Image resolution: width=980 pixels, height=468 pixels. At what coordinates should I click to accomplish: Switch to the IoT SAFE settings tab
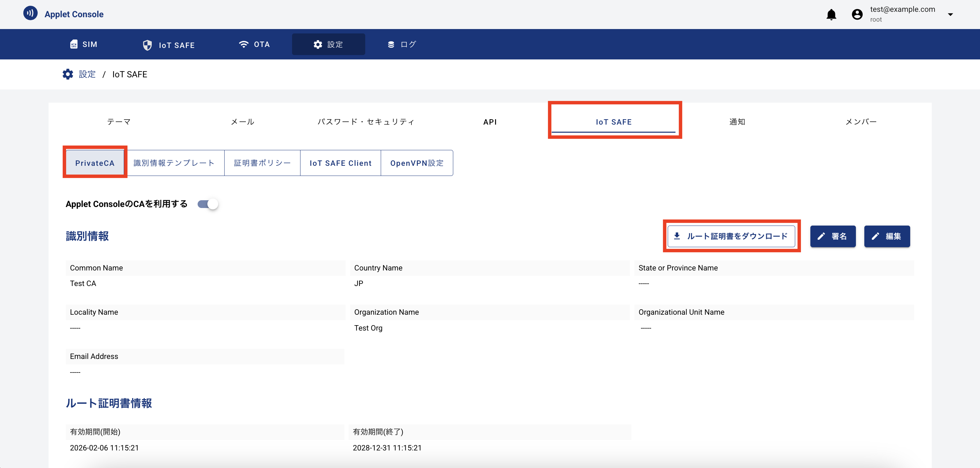point(613,122)
